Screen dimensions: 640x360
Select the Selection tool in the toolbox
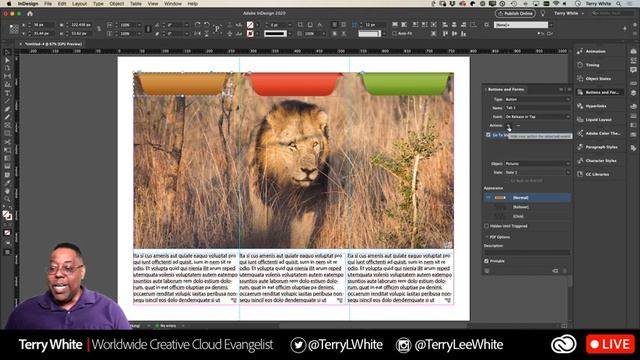(7, 53)
